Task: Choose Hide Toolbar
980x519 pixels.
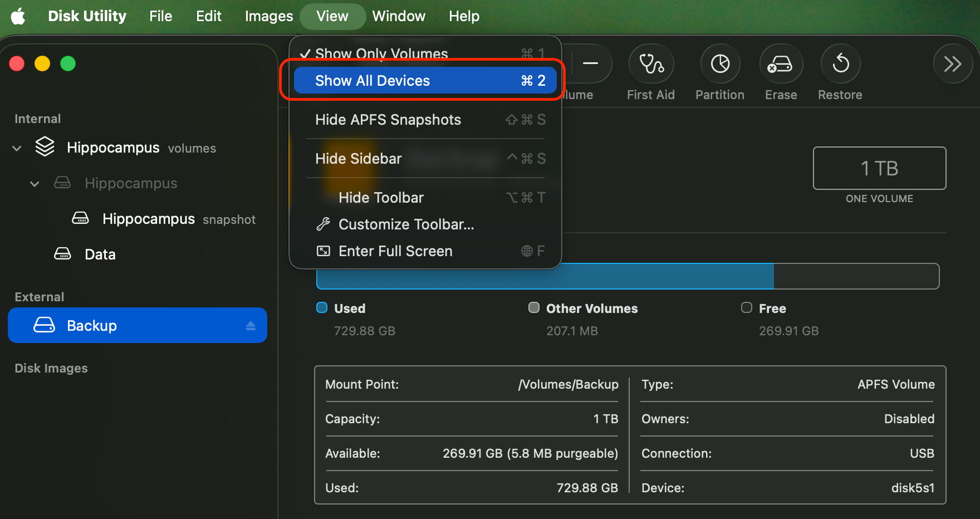Action: [425, 198]
